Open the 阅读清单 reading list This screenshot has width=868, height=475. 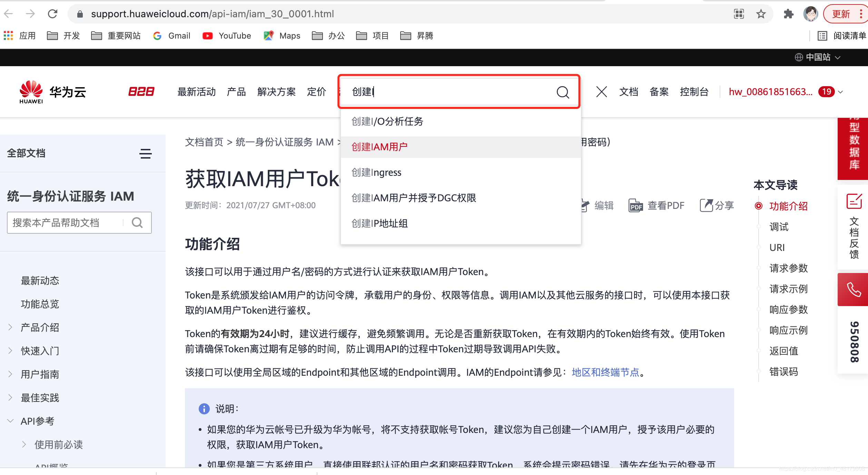(842, 36)
